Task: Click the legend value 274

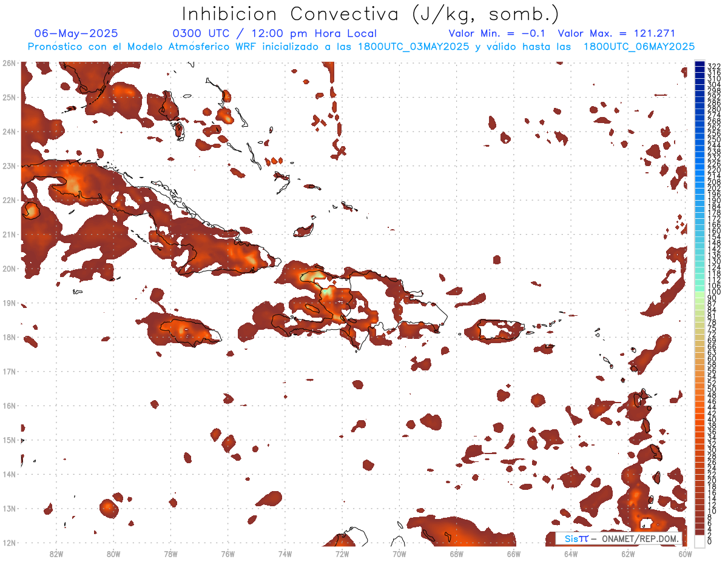Action: (714, 115)
